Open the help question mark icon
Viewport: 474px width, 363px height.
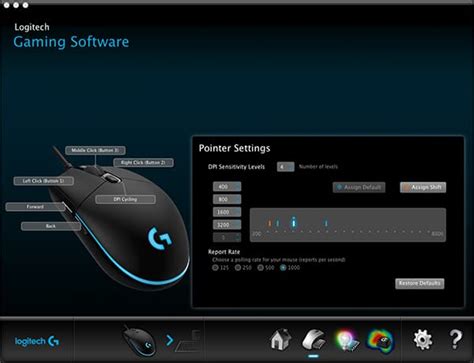[455, 339]
